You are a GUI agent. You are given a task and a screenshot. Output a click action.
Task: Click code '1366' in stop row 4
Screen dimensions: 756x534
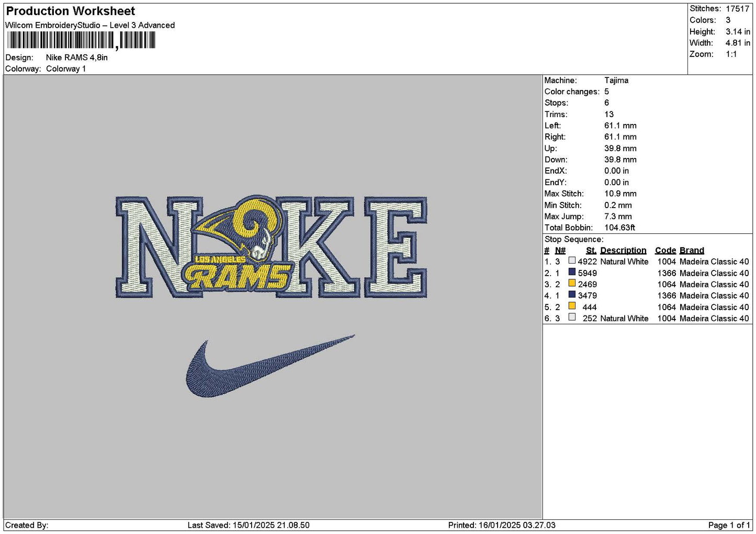click(x=667, y=296)
